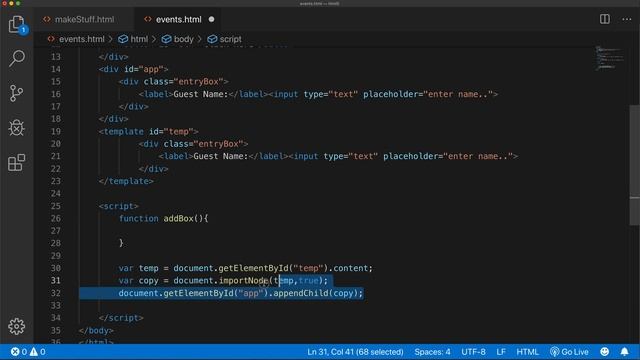Split the editor to the right
The height and width of the screenshot is (360, 640).
604,19
